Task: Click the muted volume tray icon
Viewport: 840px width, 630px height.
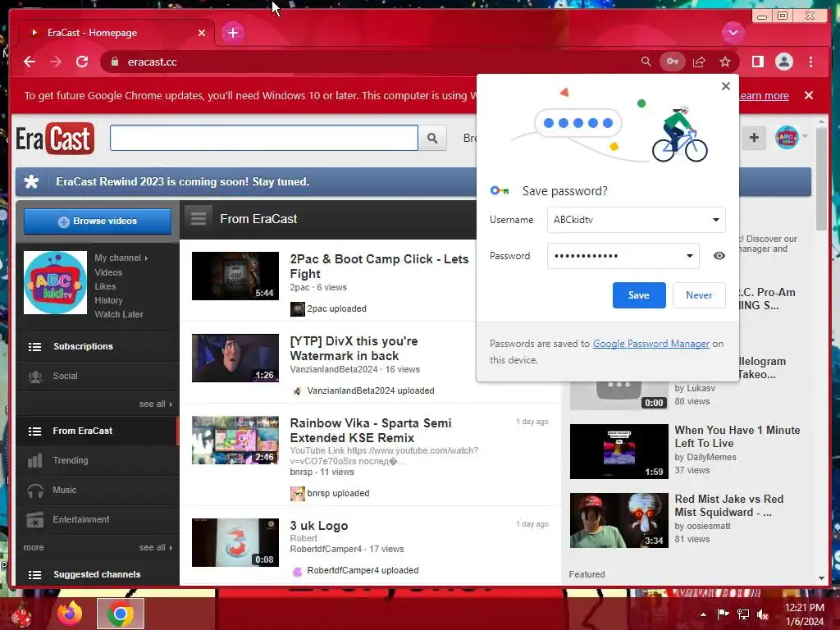Action: (x=762, y=614)
